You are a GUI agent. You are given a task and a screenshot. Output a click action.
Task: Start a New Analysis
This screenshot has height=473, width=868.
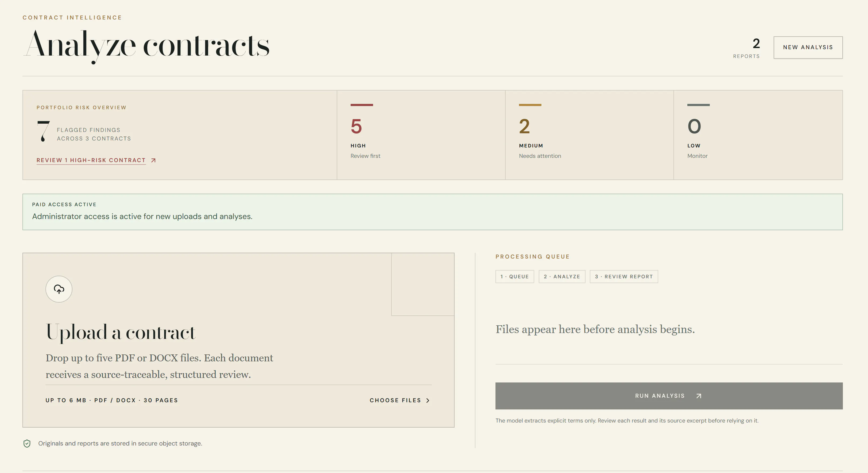pyautogui.click(x=808, y=48)
